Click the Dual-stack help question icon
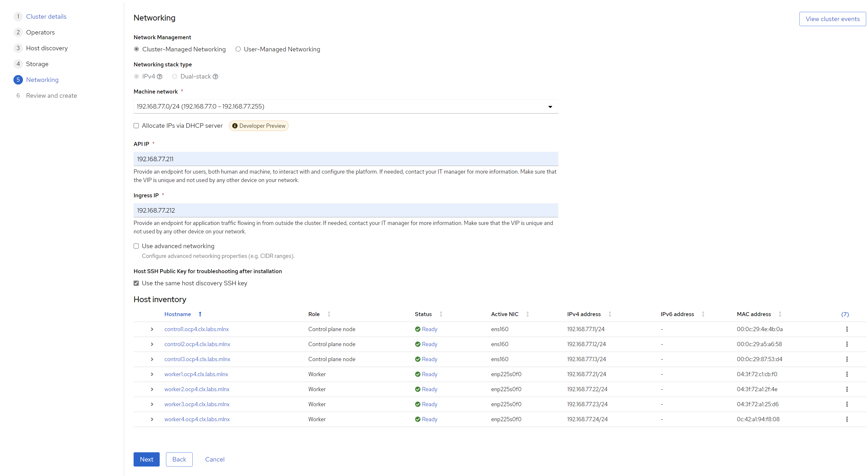Image resolution: width=868 pixels, height=476 pixels. [x=215, y=76]
